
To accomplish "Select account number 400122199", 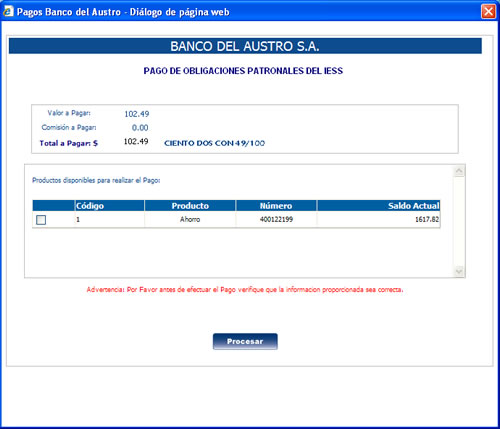I will [x=276, y=219].
